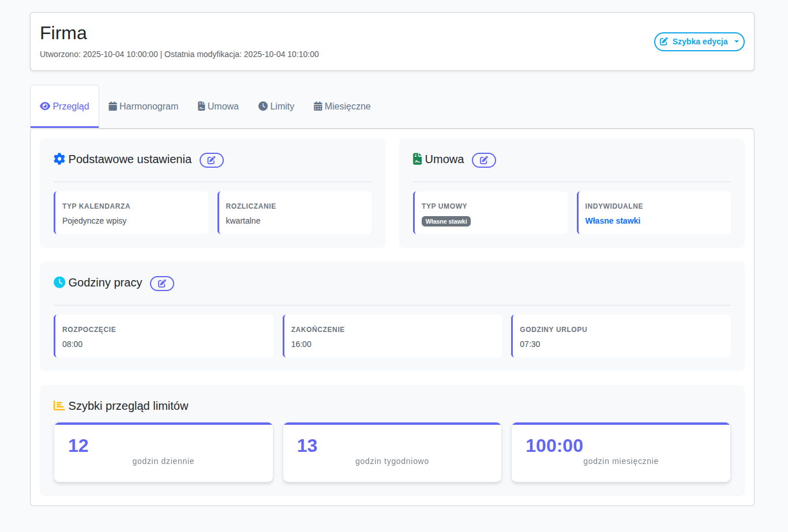Image resolution: width=788 pixels, height=532 pixels.
Task: Click the cyan clock icon in Godziny pracy
Action: pyautogui.click(x=59, y=282)
